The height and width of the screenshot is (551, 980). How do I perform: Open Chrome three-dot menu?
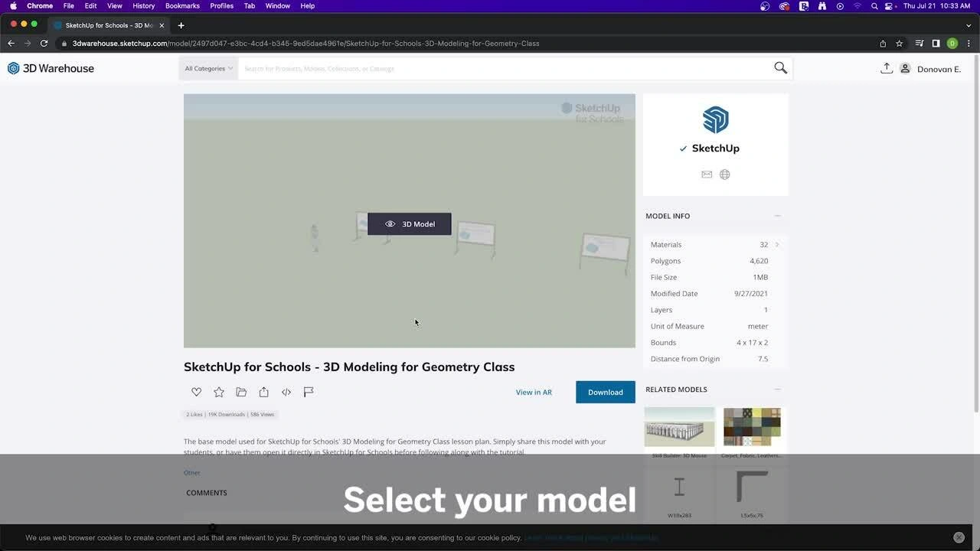click(x=969, y=44)
